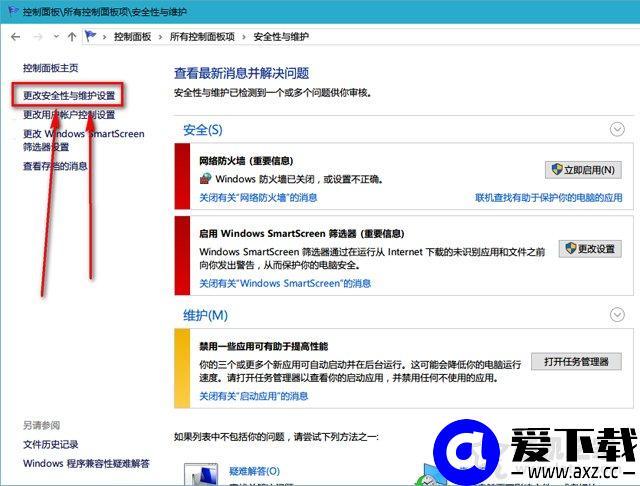Click 关闭有关"Windows SmartScreen"的消息 link
This screenshot has height=486, width=640.
pos(285,283)
